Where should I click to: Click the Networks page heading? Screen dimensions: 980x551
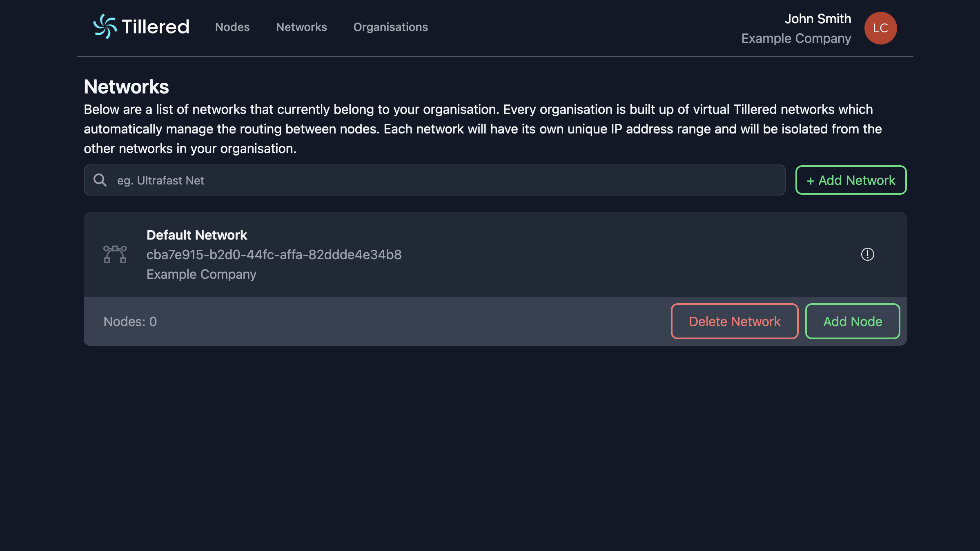pyautogui.click(x=127, y=87)
